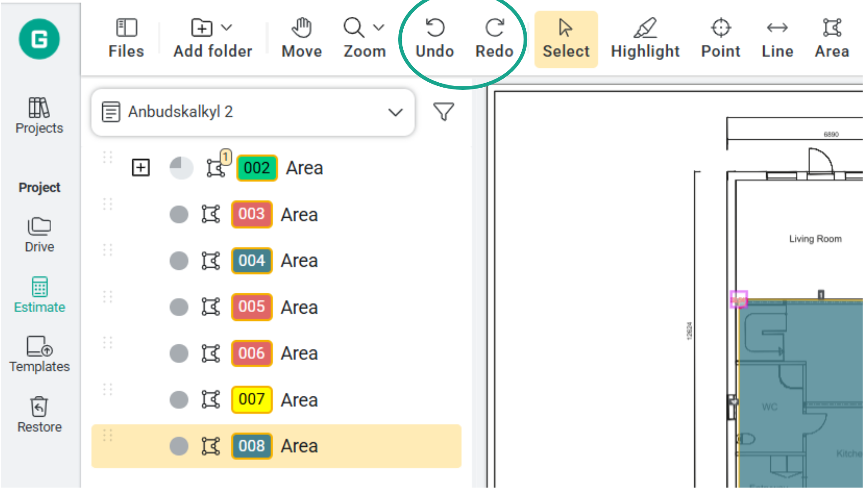Click the Living Room label on the floor plan
This screenshot has height=488, width=868.
coord(816,239)
